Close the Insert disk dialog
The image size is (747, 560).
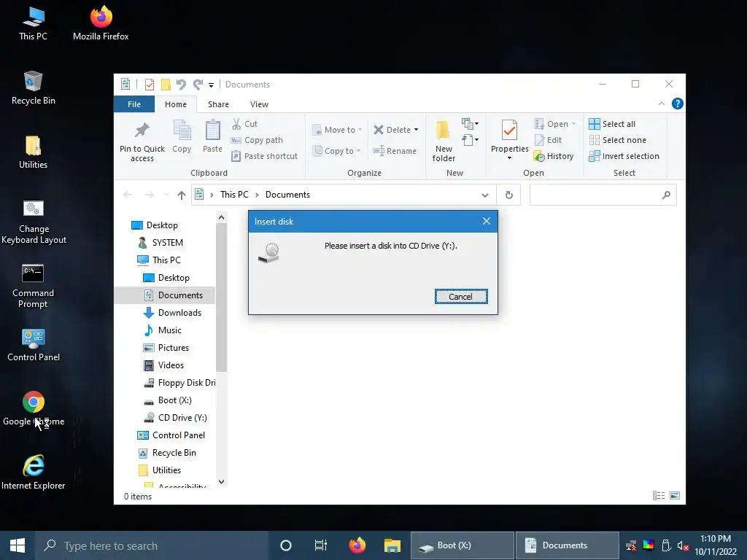(486, 221)
